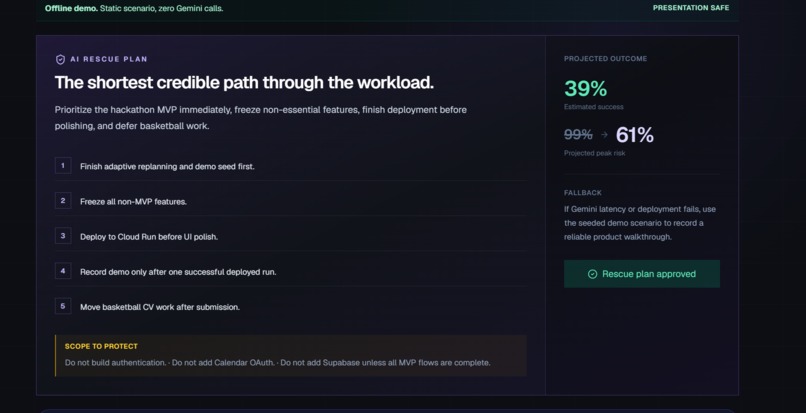The image size is (806, 413).
Task: Click the 'Do not build authentication' scope text
Action: click(x=116, y=363)
